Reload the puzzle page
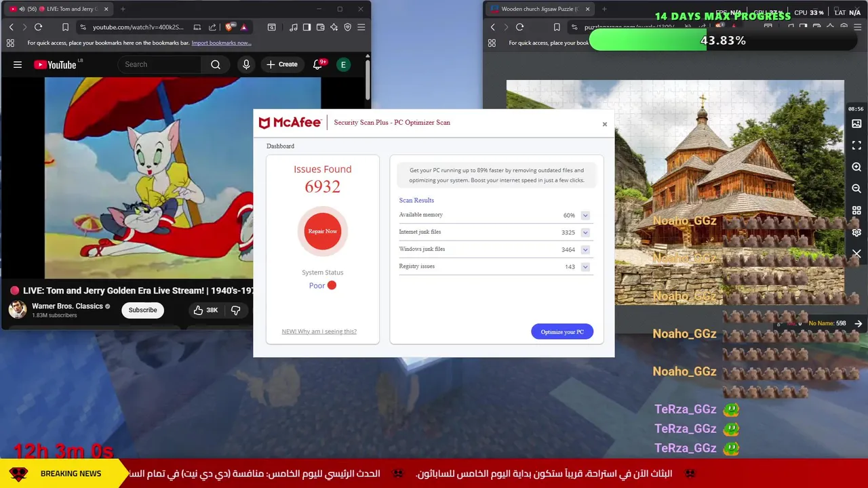 (519, 27)
